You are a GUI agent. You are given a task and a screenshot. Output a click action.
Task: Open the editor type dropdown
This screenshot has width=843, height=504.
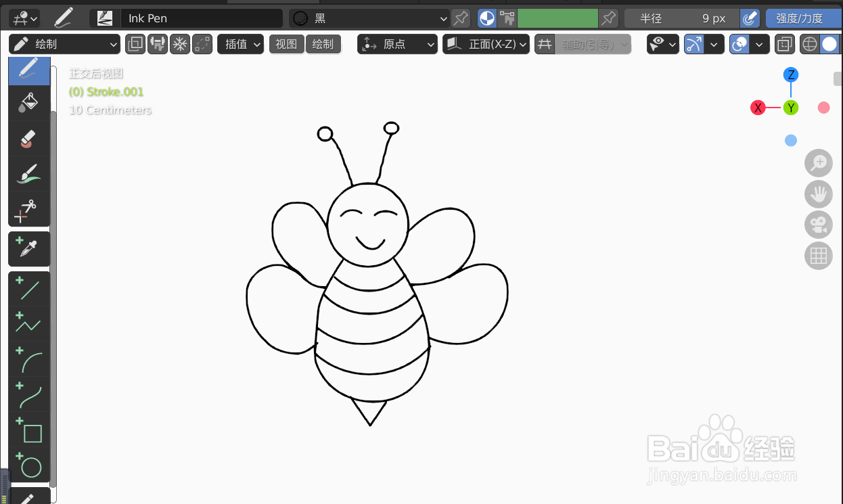click(x=24, y=18)
